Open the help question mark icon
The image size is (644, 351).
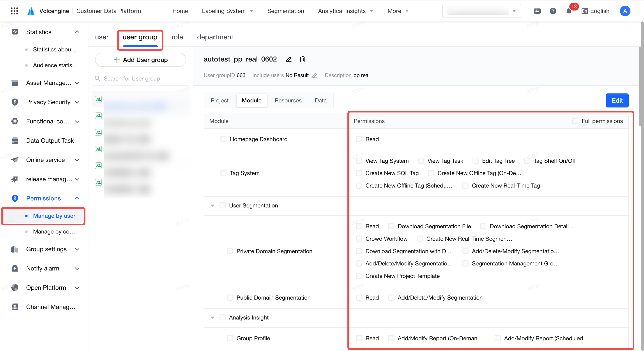coord(553,11)
